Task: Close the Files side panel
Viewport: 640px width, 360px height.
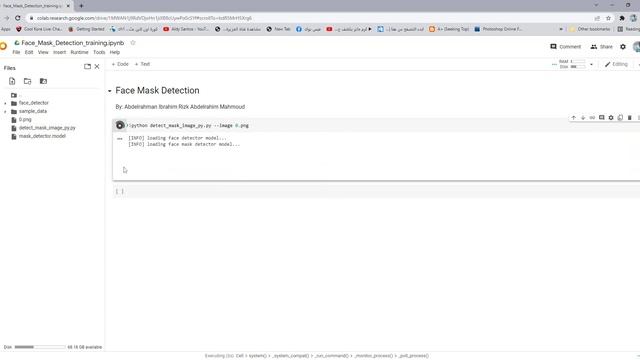Action: (97, 67)
